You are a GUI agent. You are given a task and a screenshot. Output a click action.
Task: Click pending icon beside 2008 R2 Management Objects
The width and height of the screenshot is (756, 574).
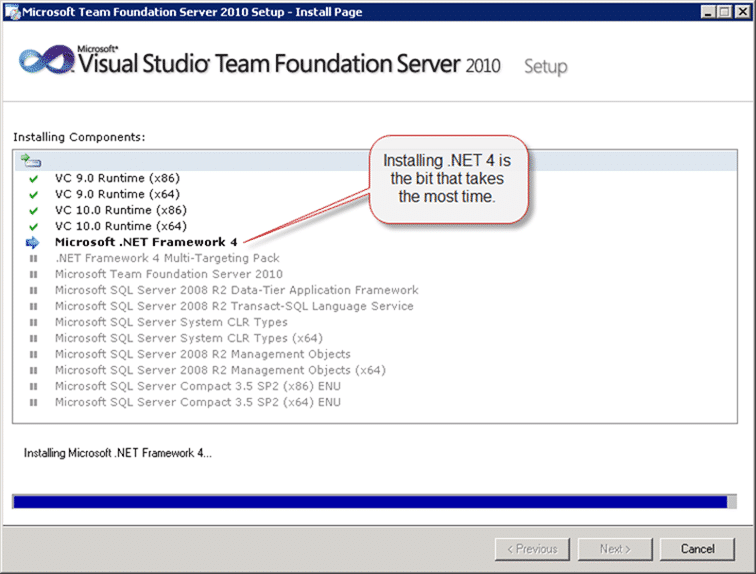tap(33, 354)
